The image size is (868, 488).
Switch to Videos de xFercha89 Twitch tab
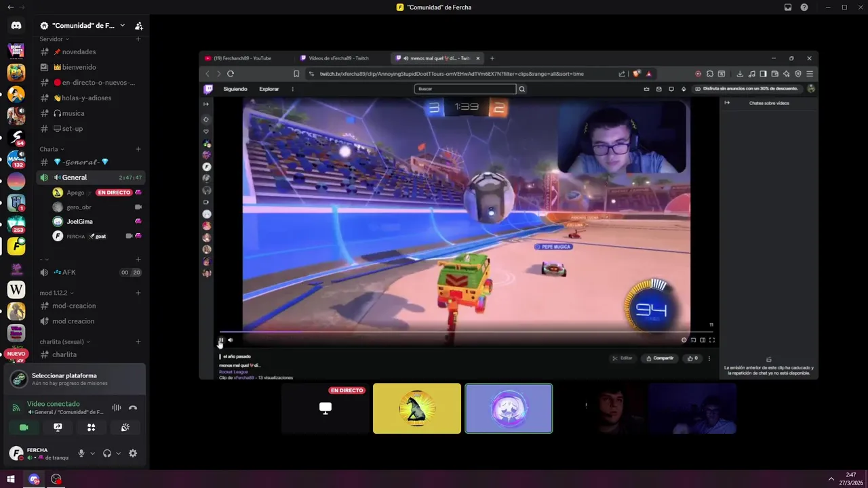click(x=339, y=58)
